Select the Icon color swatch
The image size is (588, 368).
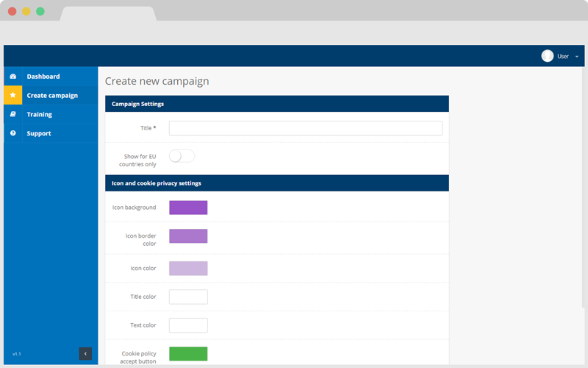click(188, 269)
